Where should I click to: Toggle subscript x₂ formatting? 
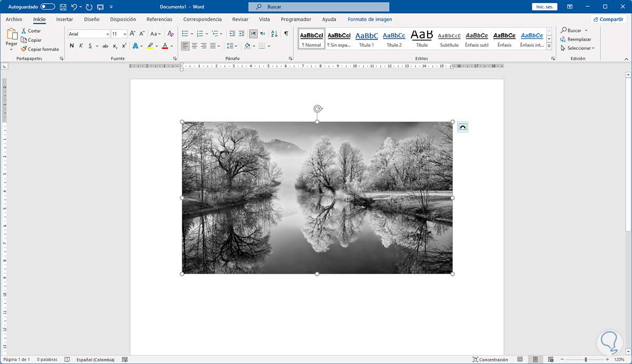[x=115, y=46]
